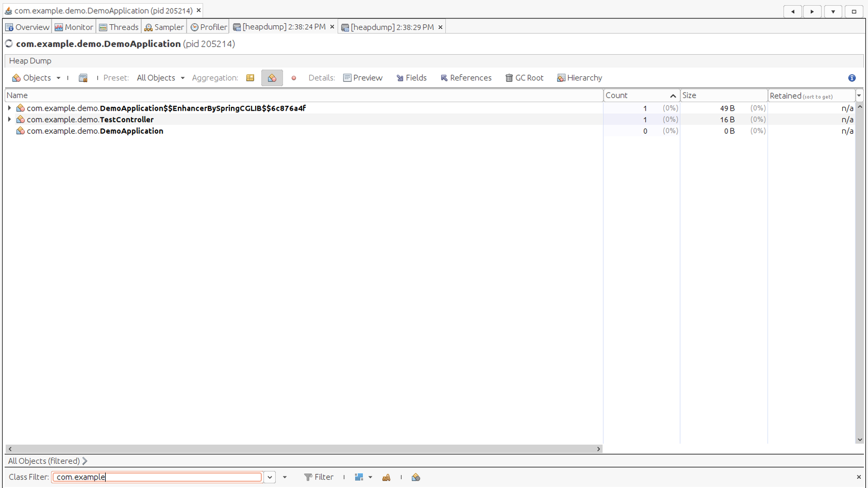Sort the table by the Name column
This screenshot has width=868, height=488.
click(x=304, y=95)
